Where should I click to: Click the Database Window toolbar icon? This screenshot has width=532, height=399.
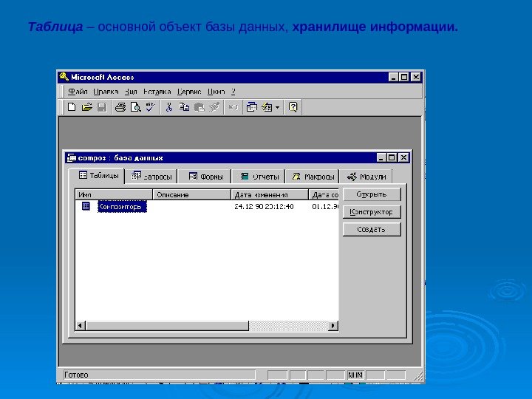click(251, 107)
